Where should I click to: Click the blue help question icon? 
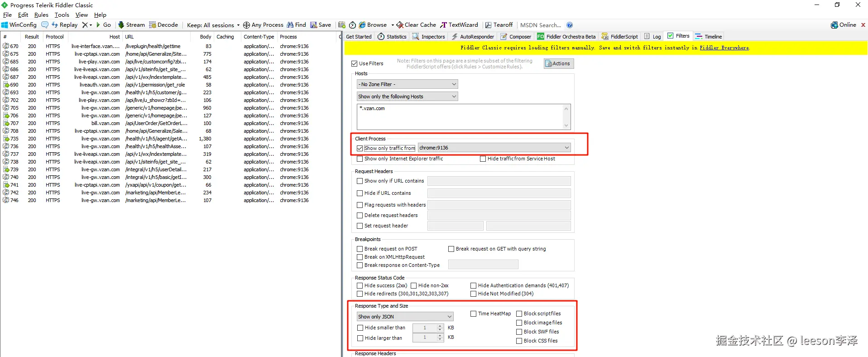click(570, 25)
